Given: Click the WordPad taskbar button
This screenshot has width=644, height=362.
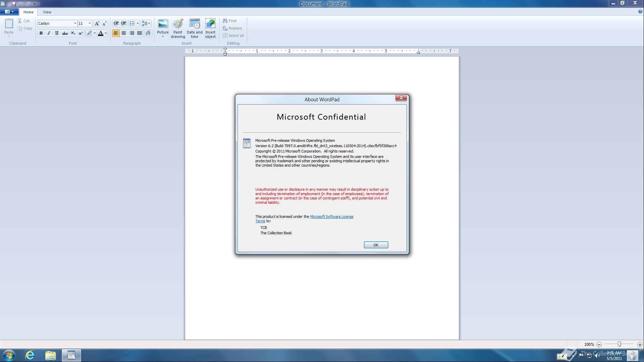Looking at the screenshot, I should pyautogui.click(x=71, y=355).
